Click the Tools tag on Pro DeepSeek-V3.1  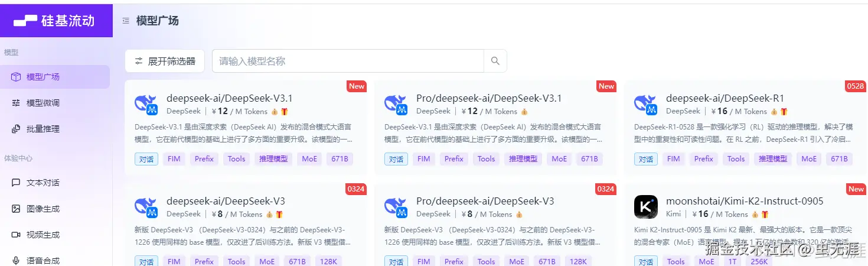(x=487, y=159)
